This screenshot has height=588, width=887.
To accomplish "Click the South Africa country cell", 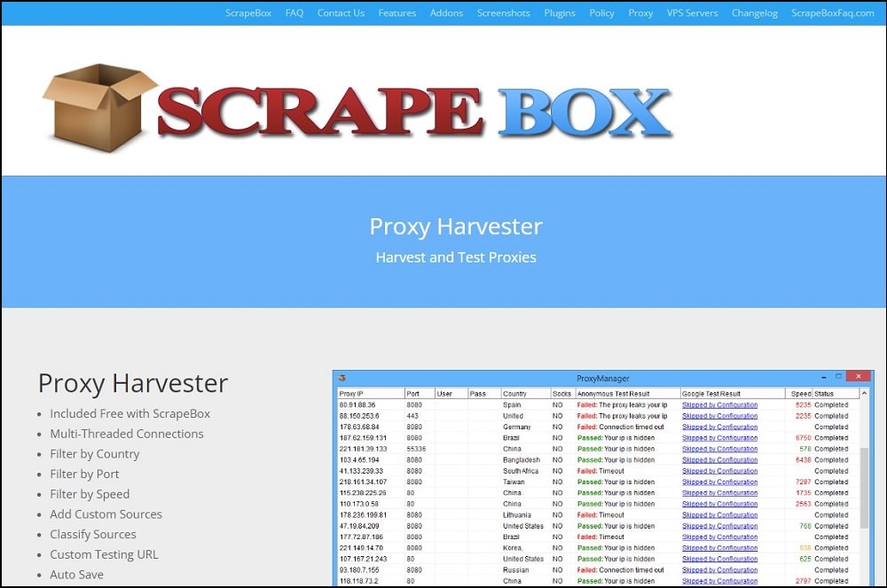I will [x=521, y=471].
